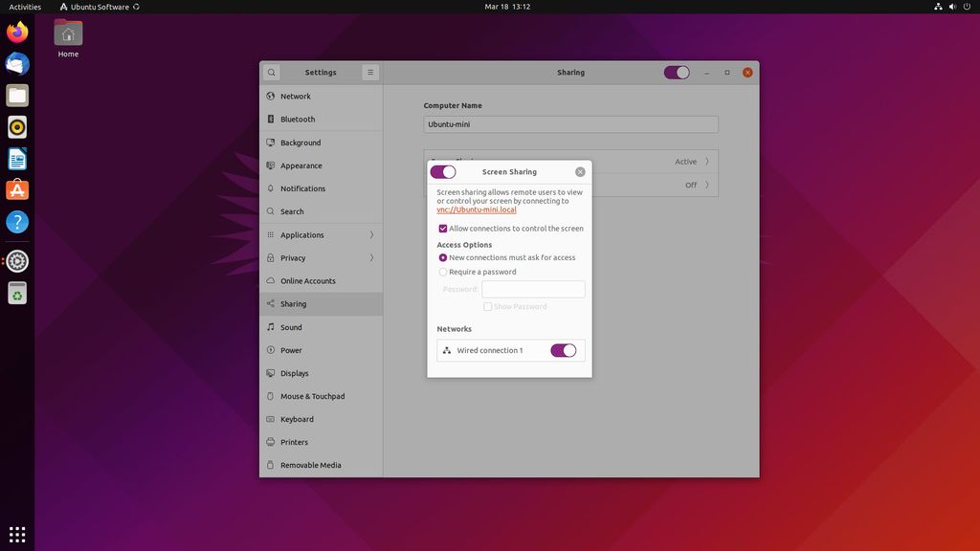Launch Firefox from the dock

click(x=16, y=32)
